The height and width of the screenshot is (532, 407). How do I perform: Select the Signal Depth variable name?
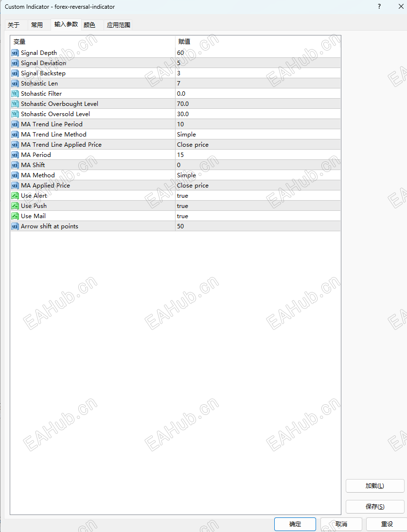39,52
